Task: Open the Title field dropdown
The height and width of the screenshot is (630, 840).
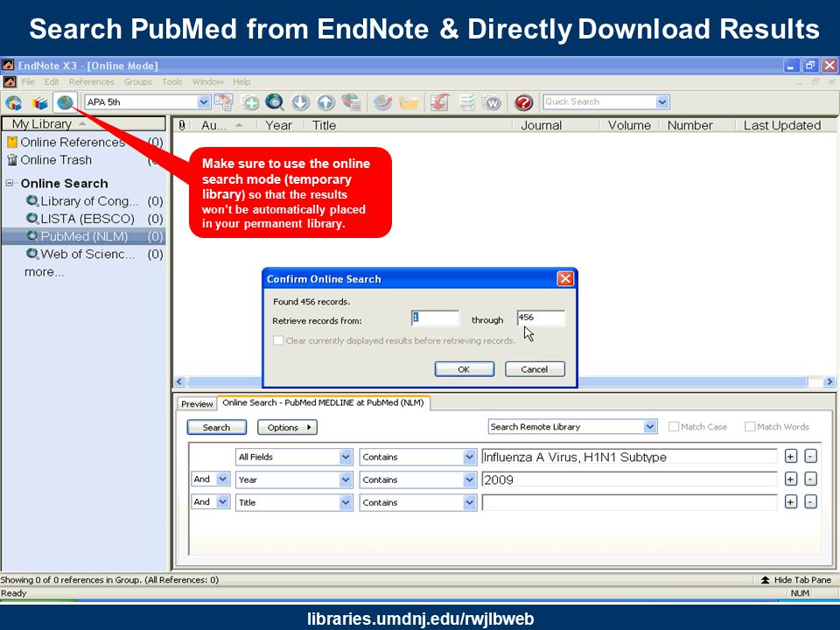Action: click(x=346, y=502)
